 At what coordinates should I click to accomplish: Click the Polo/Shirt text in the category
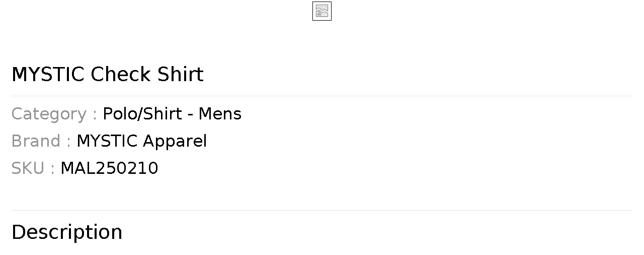pyautogui.click(x=142, y=114)
